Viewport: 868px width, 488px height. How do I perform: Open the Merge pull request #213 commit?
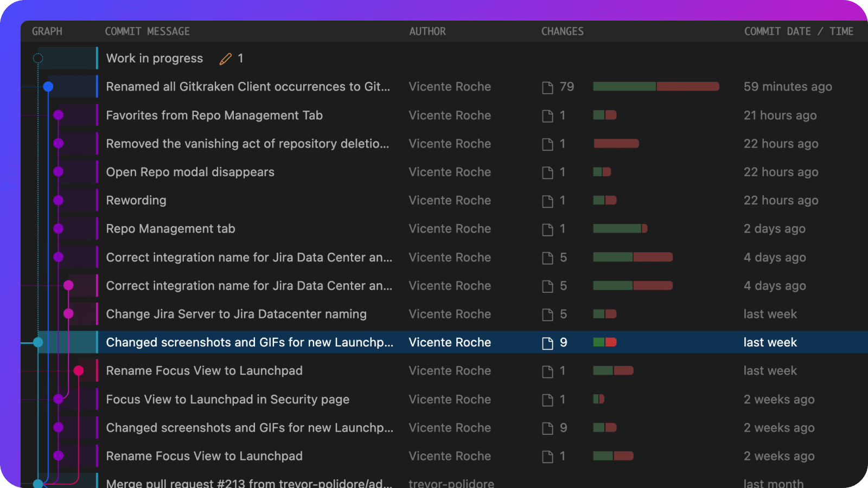248,483
